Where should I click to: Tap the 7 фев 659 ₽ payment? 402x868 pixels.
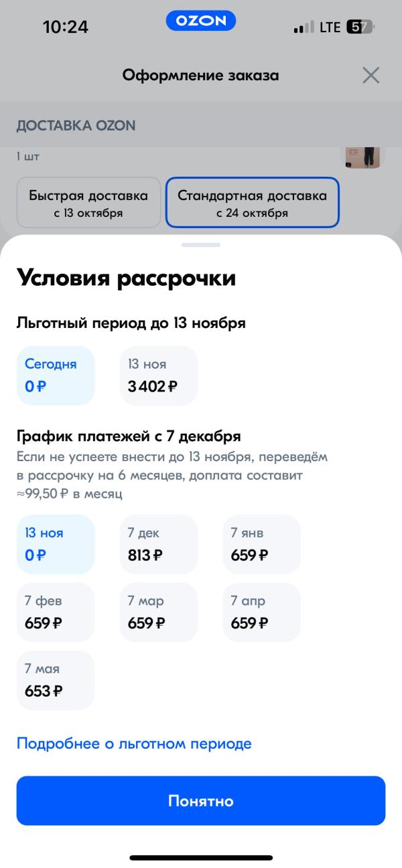56,612
